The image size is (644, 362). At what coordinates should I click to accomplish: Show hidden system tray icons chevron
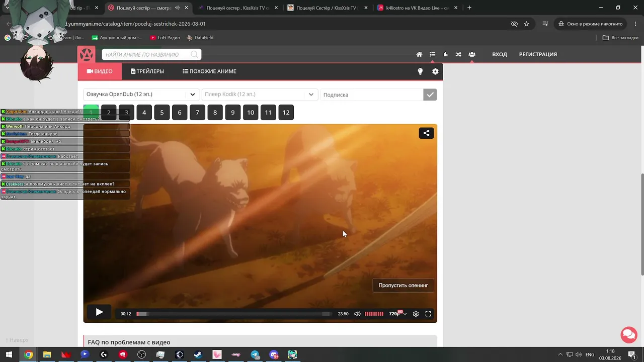pos(561,354)
